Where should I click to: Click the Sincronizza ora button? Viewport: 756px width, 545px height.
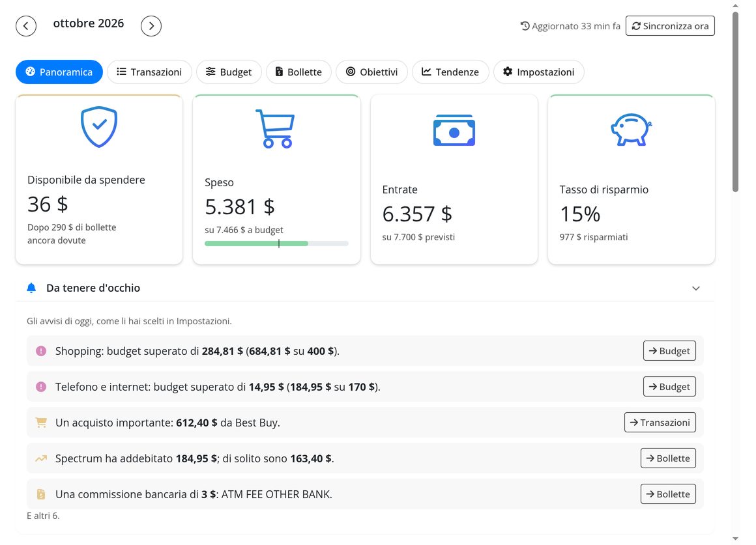(x=670, y=26)
